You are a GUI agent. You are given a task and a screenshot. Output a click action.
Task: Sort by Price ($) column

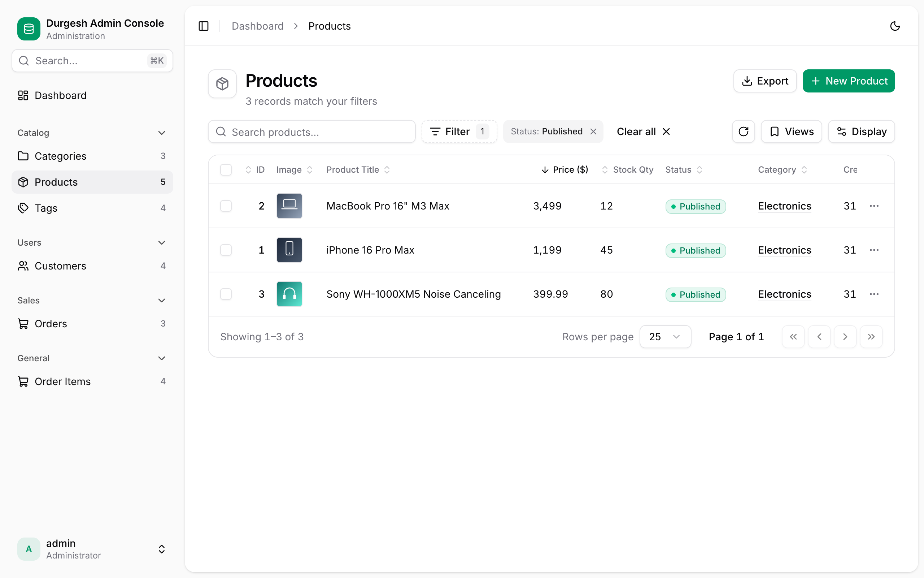tap(565, 170)
